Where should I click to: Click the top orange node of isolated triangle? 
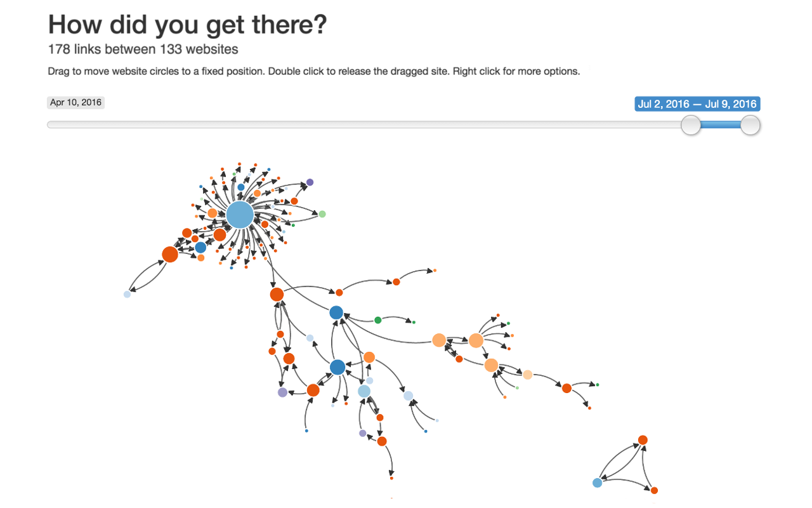pos(643,439)
